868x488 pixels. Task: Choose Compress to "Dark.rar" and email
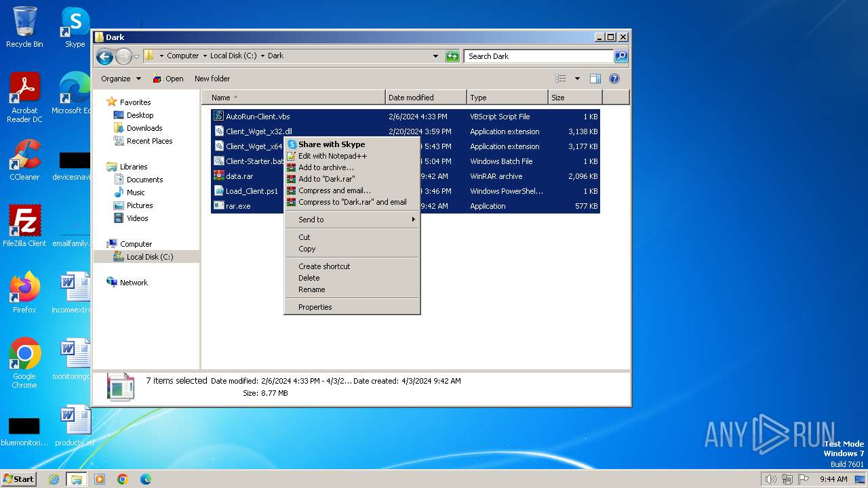coord(352,202)
